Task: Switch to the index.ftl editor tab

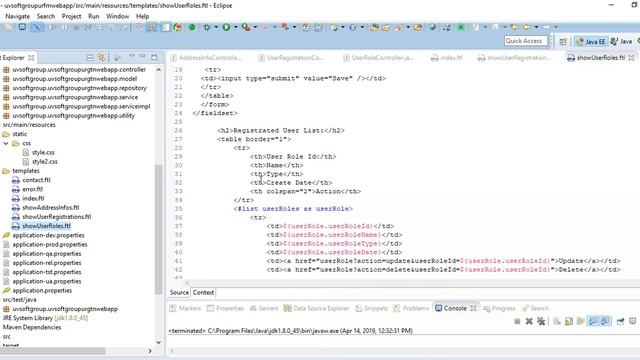Action: click(x=447, y=58)
